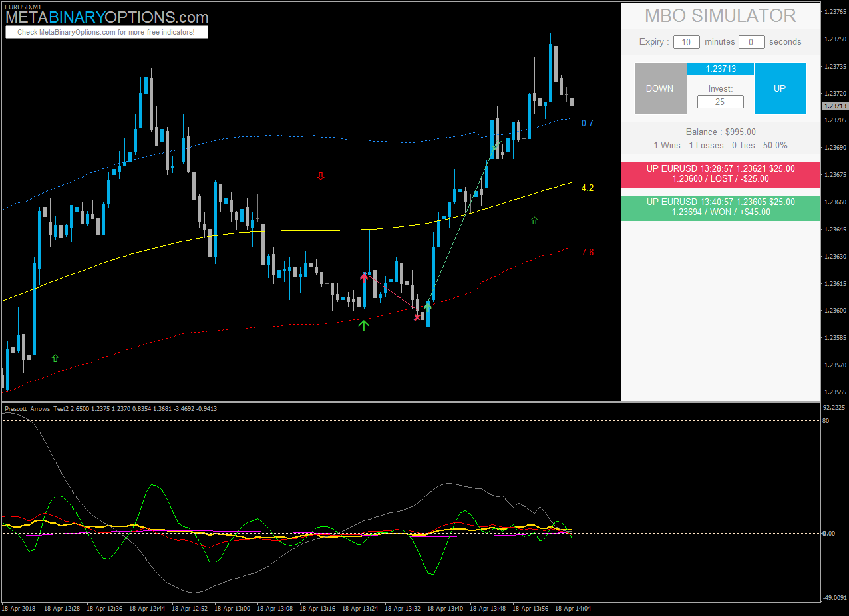Select the red LOST trade record
Screen dimensions: 849x616
pos(721,174)
